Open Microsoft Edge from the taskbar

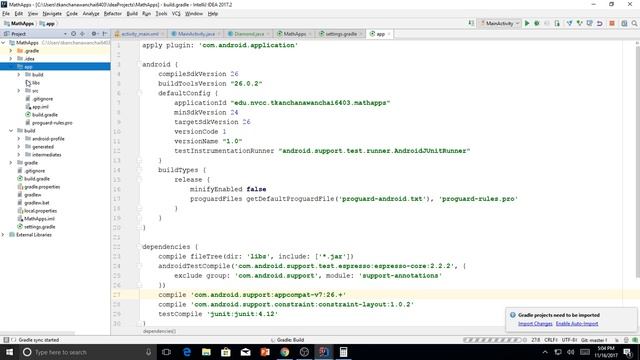[187, 352]
